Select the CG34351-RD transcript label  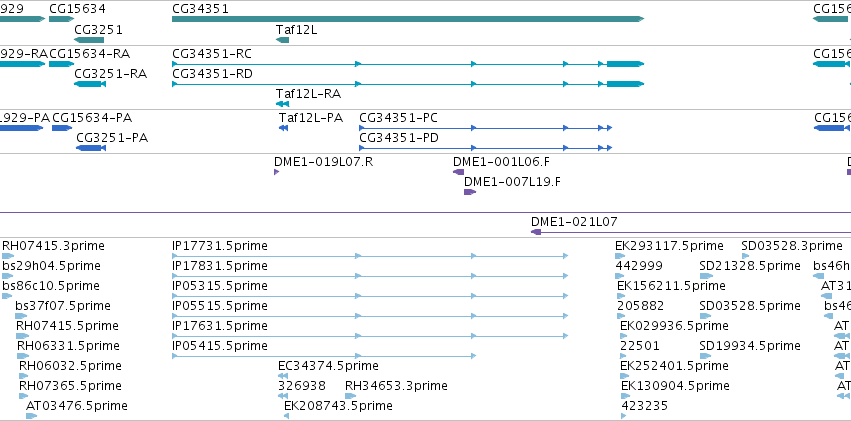pos(212,74)
